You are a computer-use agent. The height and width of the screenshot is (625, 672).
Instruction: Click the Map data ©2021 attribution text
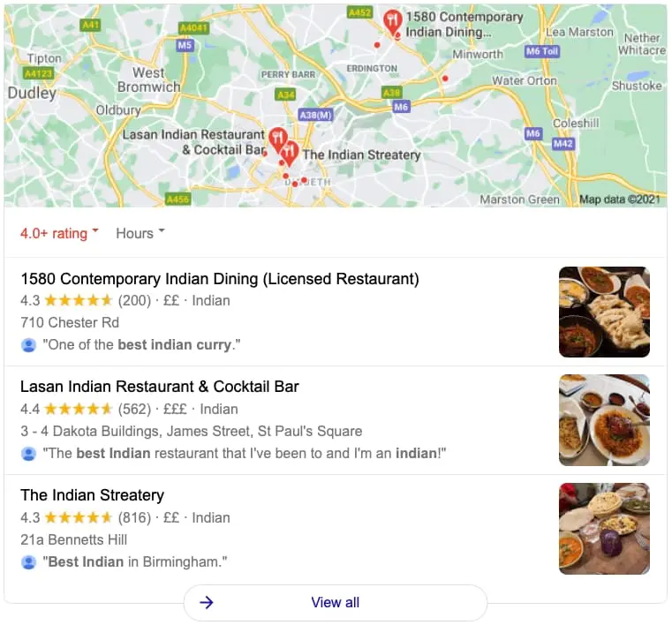click(619, 200)
